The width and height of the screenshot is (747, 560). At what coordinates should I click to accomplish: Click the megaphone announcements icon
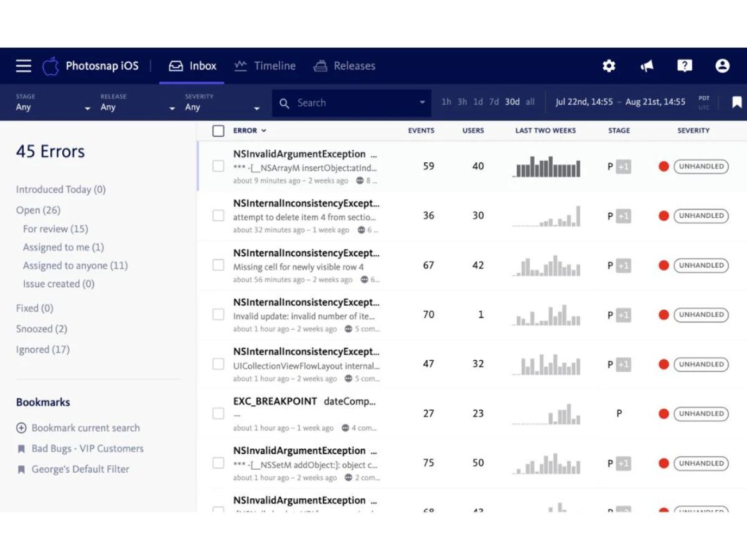coord(647,66)
